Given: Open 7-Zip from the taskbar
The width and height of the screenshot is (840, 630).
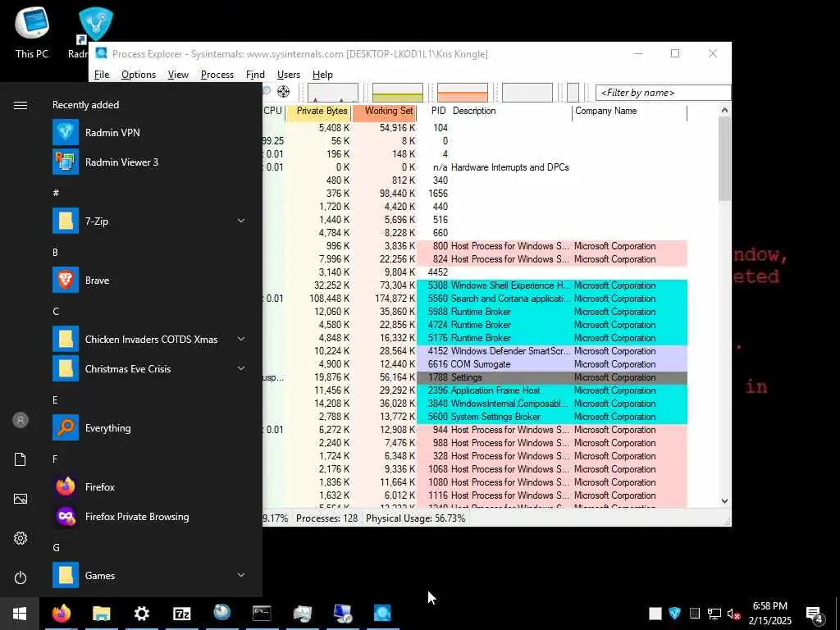Looking at the screenshot, I should click(x=181, y=614).
